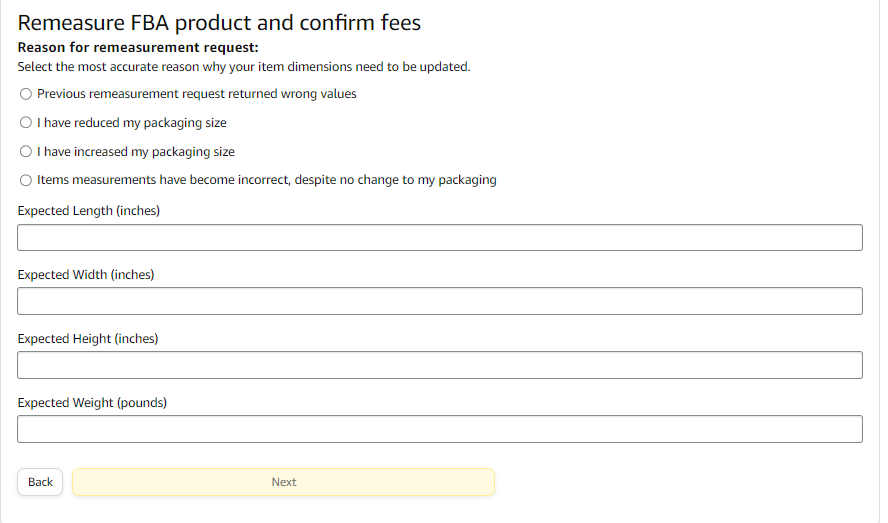Choose 'I have reduced my packaging size' radio

click(26, 123)
